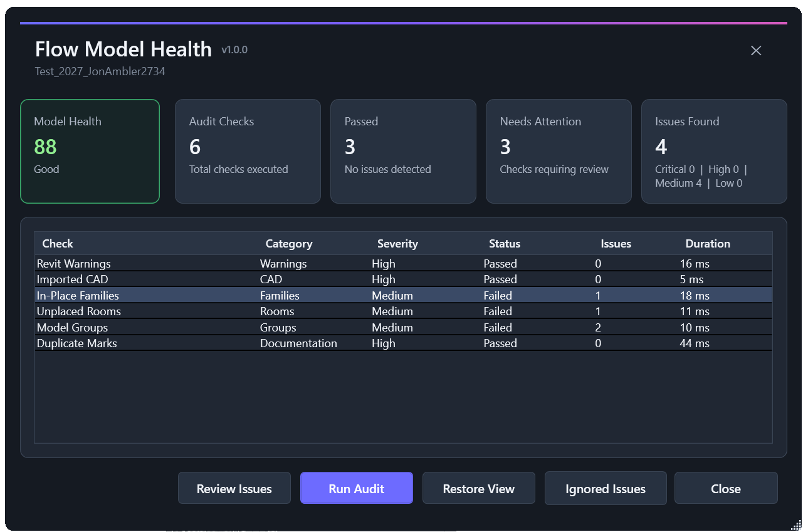Click the v1.0.0 version label
This screenshot has width=808, height=532.
tap(234, 50)
